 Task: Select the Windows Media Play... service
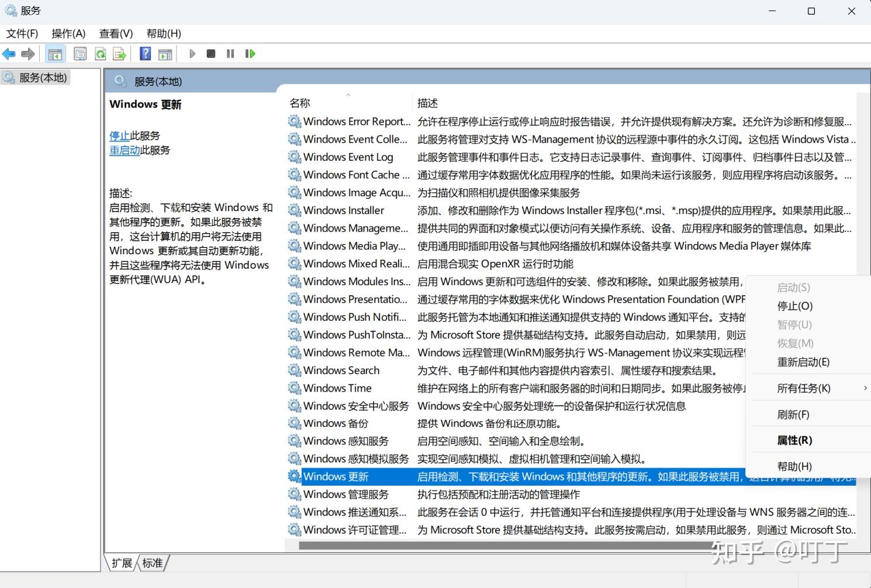tap(354, 246)
